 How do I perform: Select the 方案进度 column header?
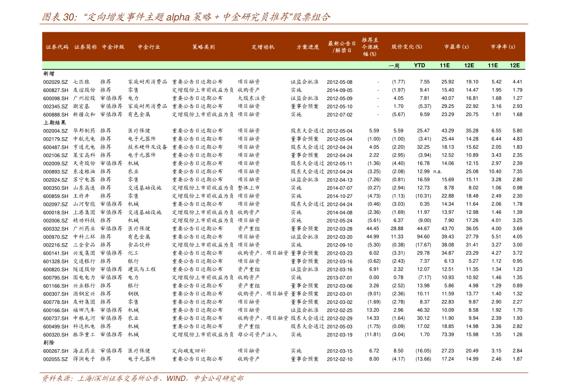(308, 47)
